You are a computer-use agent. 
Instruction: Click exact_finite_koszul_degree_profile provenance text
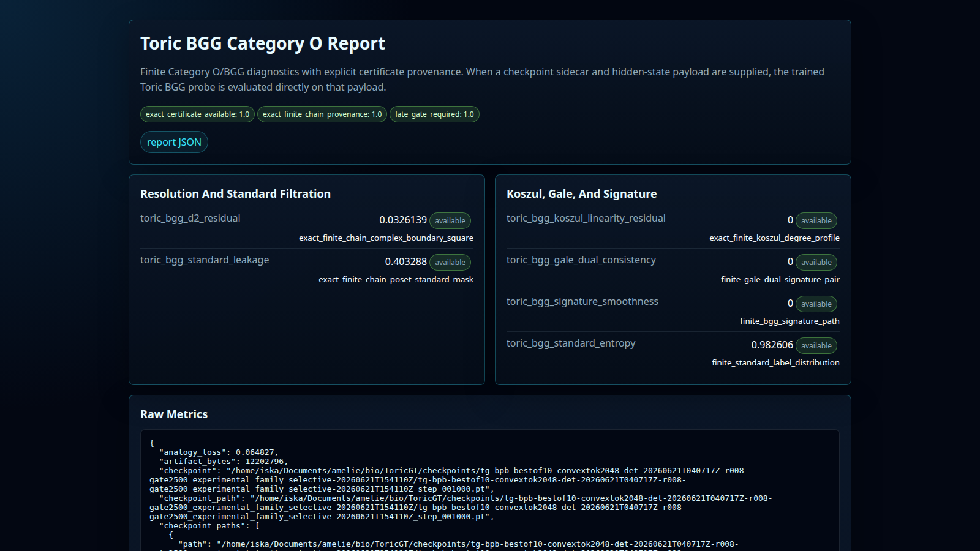pos(774,238)
